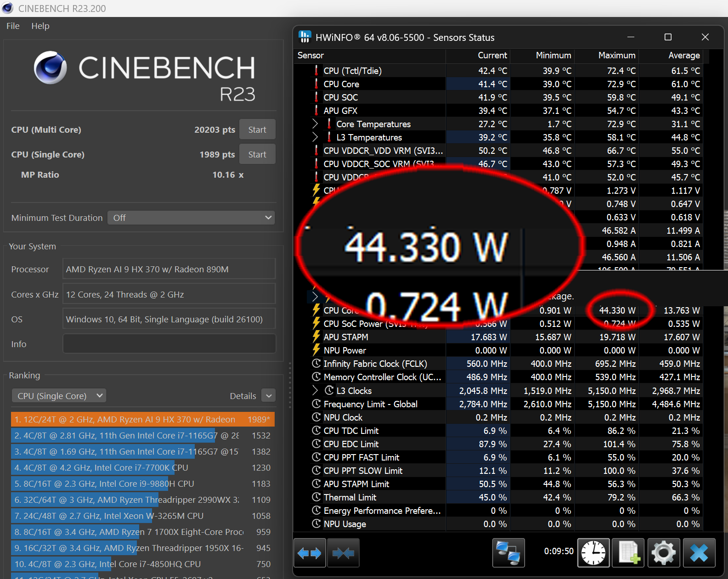
Task: Click clock icon beside Infinity Fabric Clock
Action: 316,363
